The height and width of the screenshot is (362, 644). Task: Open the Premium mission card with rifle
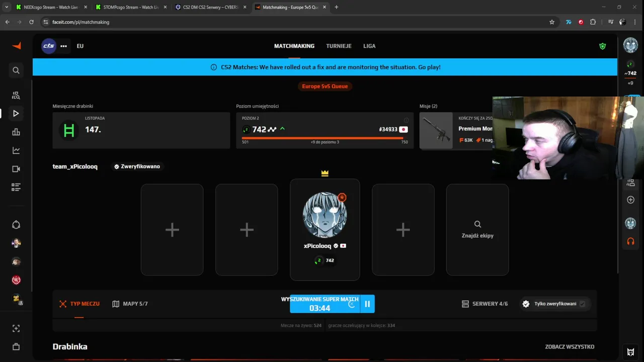coord(456,131)
